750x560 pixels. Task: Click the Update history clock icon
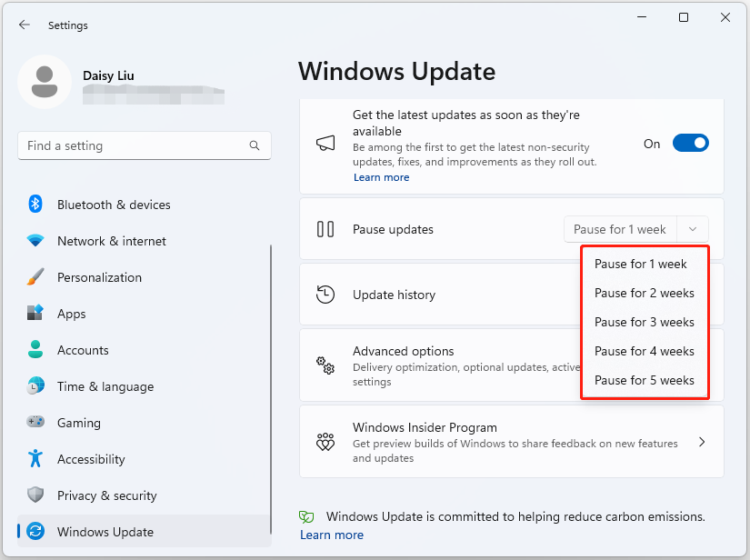coord(325,295)
